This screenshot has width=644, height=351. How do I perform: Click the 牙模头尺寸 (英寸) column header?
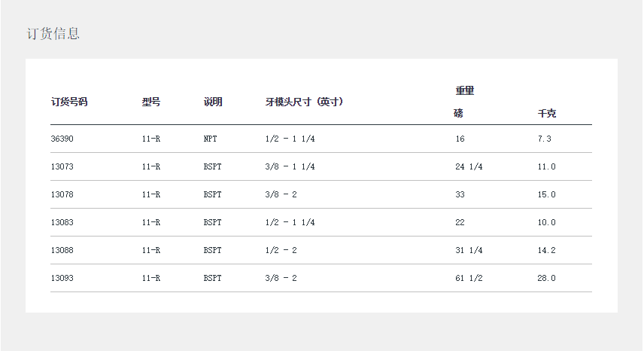pos(305,102)
